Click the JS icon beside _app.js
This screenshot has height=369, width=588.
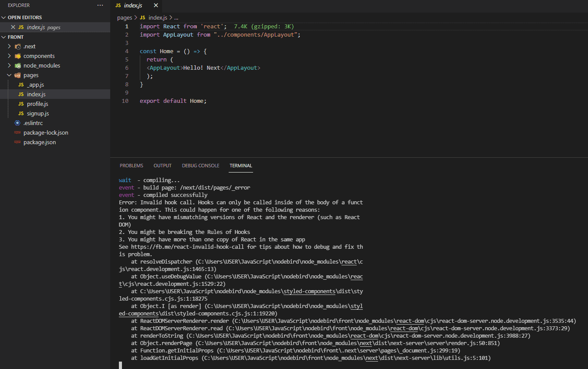click(21, 85)
